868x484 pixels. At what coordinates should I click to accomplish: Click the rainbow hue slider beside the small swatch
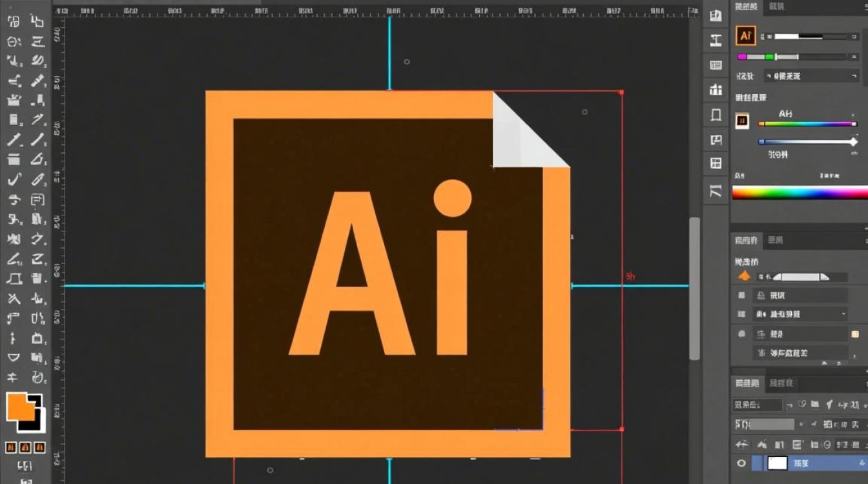(807, 124)
